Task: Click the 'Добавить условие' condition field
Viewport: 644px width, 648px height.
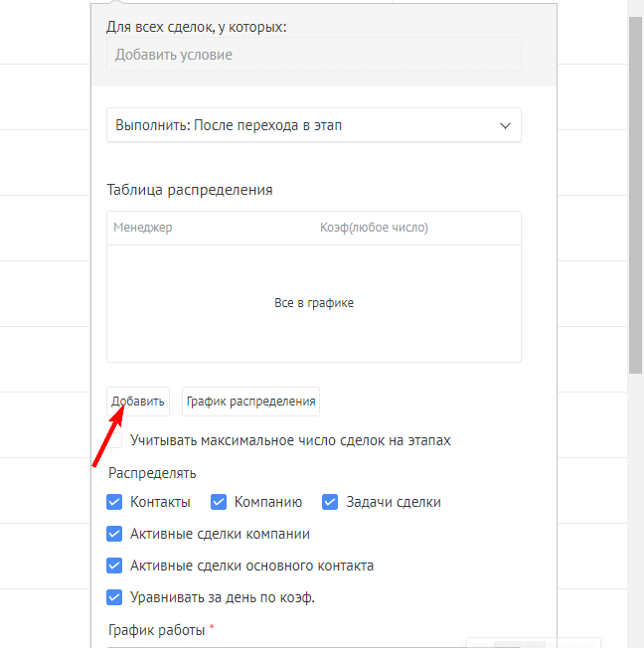Action: point(313,55)
